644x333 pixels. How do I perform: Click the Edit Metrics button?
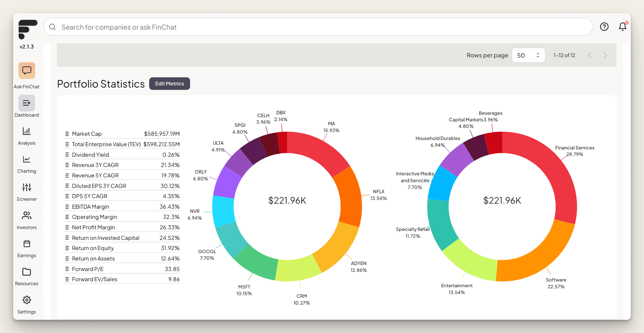click(x=169, y=84)
